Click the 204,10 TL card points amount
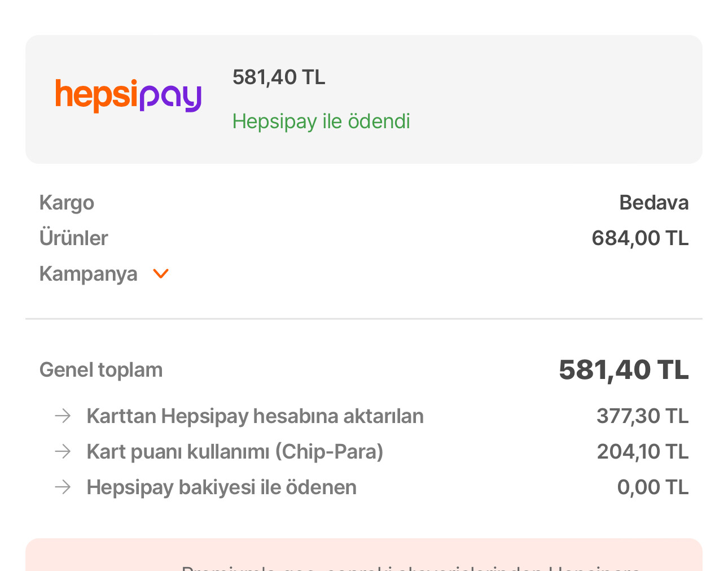Screen dimensions: 728x571 coord(642,452)
